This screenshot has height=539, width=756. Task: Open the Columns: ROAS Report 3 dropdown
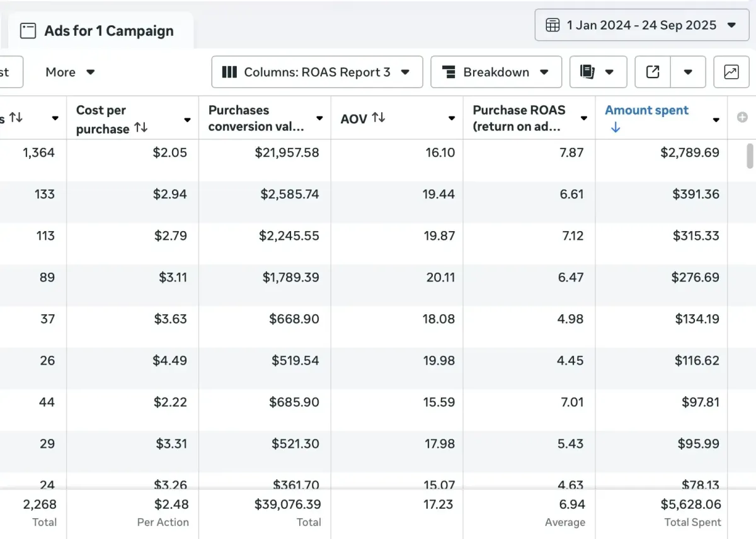click(x=317, y=72)
